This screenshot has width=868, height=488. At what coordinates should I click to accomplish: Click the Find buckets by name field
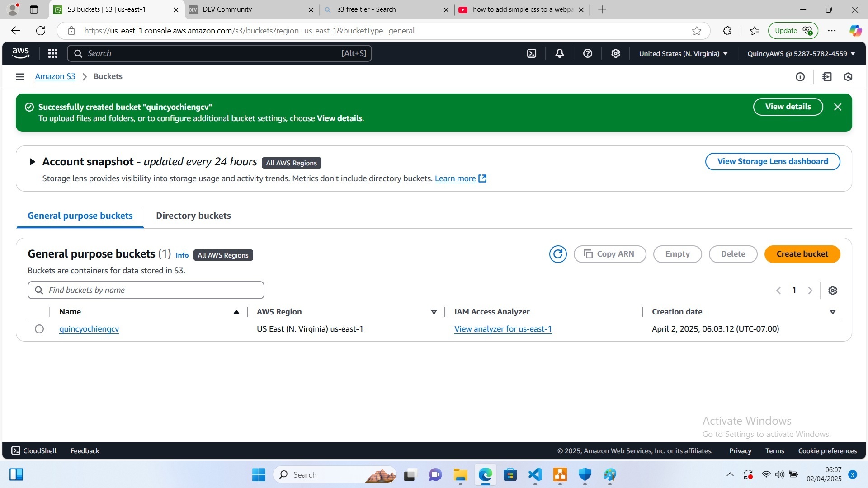(x=146, y=290)
